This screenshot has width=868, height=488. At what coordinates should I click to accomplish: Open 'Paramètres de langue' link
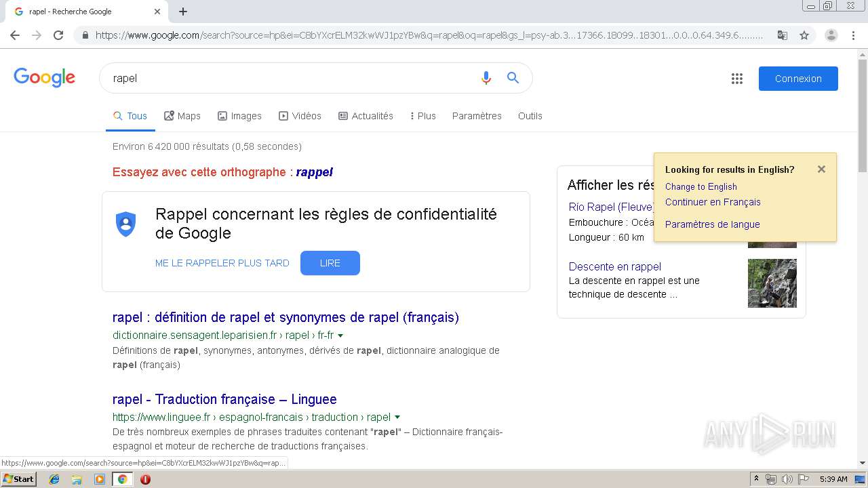[713, 224]
